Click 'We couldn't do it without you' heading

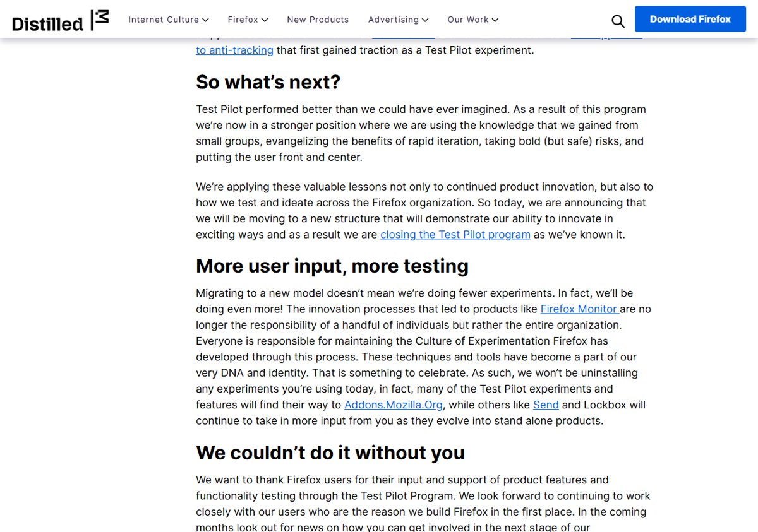point(330,452)
